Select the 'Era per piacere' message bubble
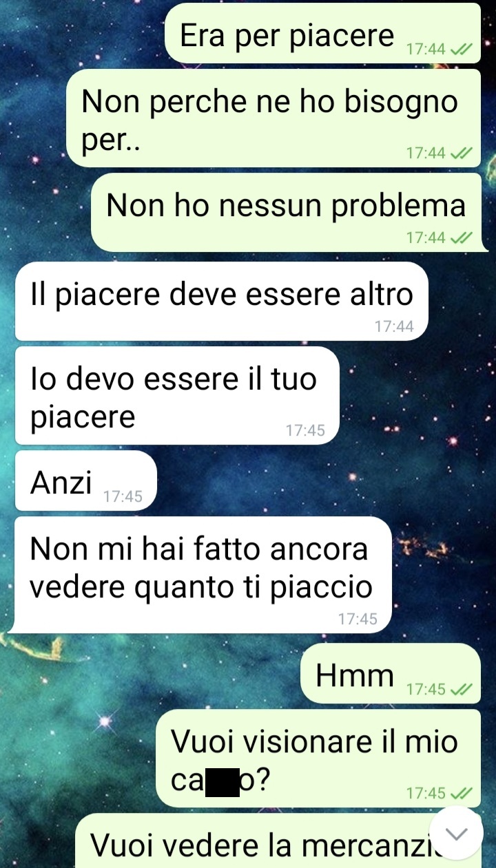This screenshot has height=868, width=496. click(x=323, y=33)
